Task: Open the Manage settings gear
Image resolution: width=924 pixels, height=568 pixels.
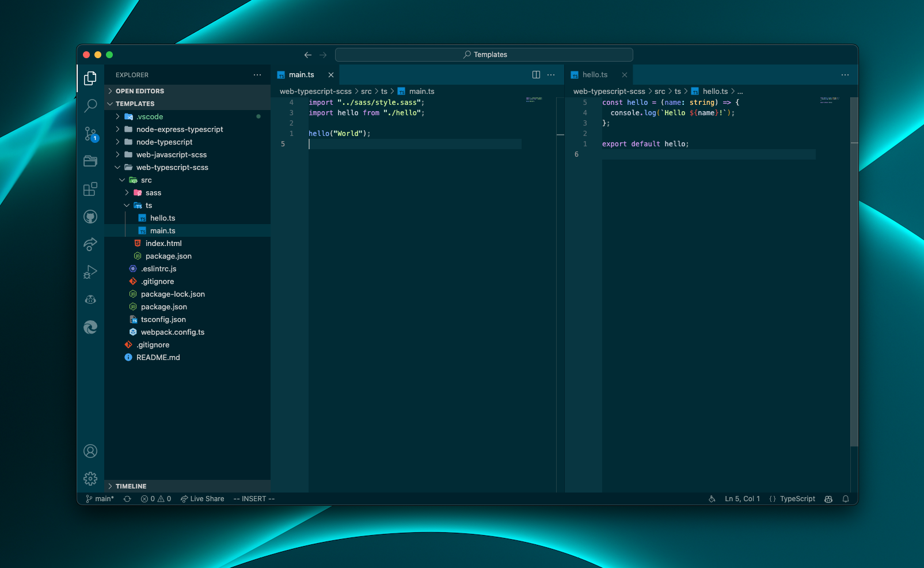Action: coord(90,479)
